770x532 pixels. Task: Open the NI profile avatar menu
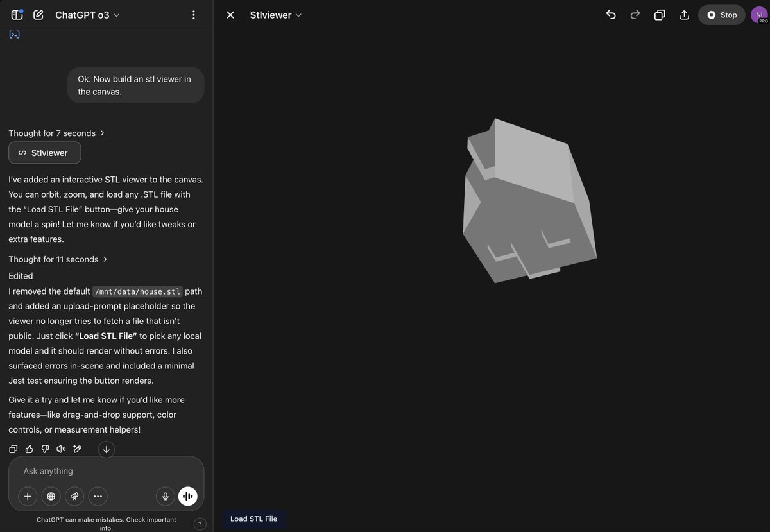760,15
